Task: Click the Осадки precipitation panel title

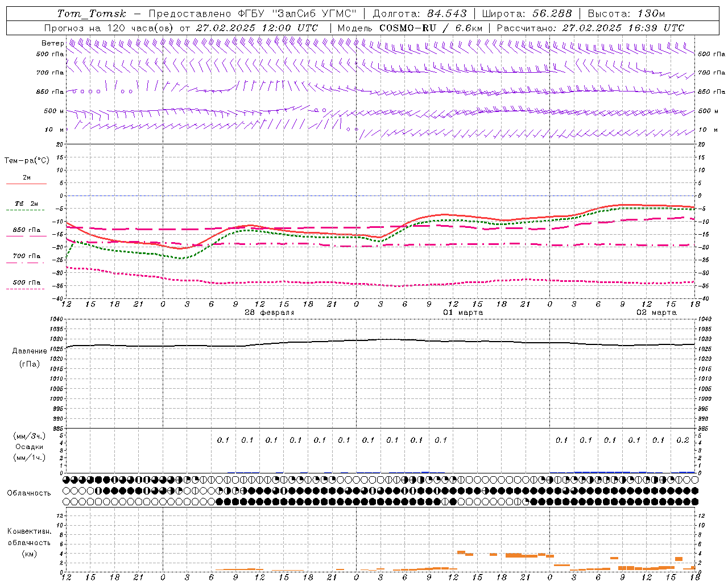Action: pos(29,447)
